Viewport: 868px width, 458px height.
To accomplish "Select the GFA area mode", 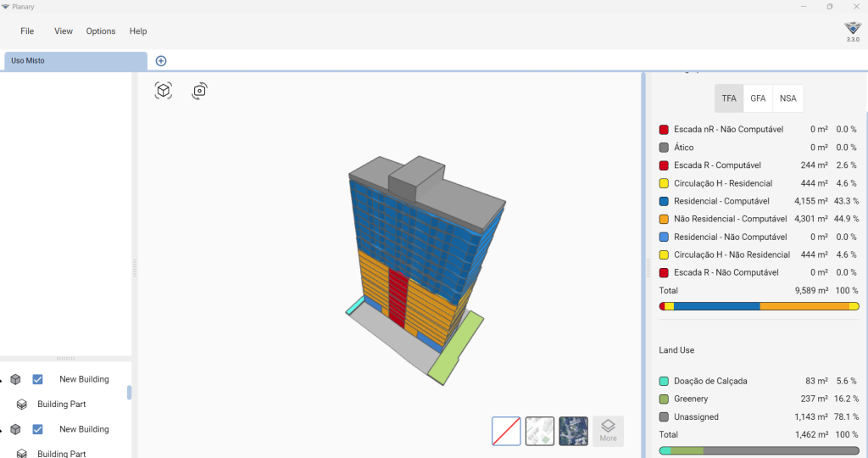I will (x=758, y=98).
